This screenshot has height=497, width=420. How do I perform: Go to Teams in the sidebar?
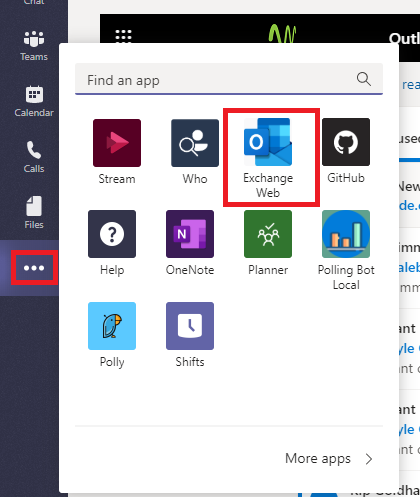(34, 46)
